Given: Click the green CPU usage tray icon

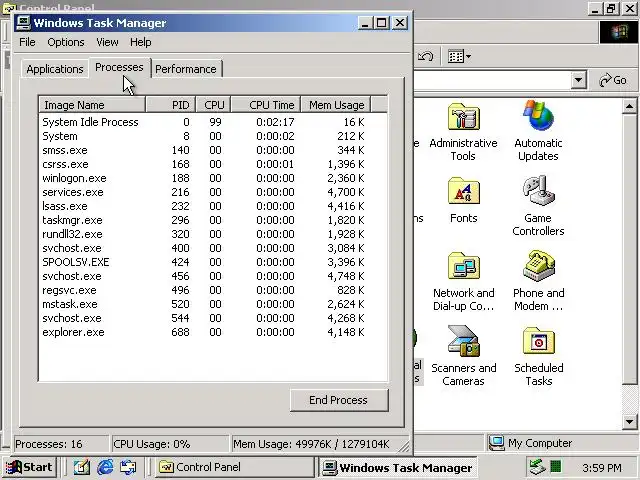Looking at the screenshot, I should tap(556, 466).
